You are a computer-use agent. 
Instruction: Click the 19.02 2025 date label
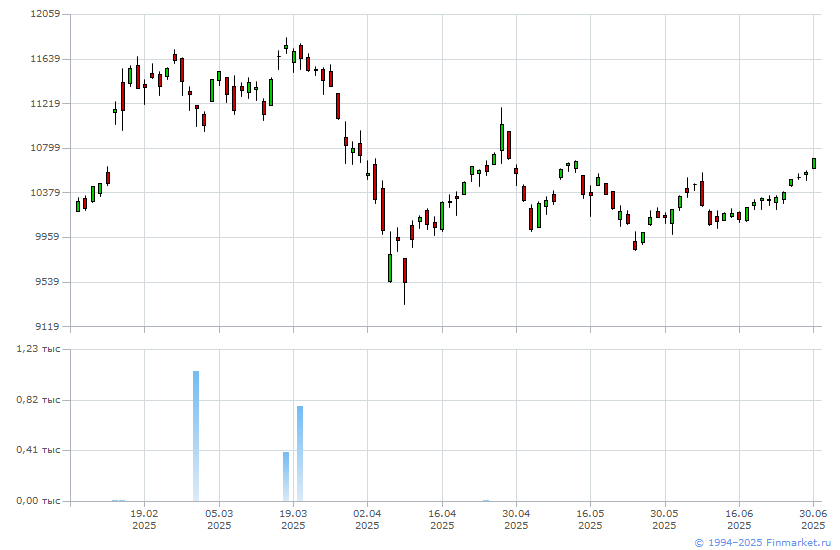[x=144, y=519]
